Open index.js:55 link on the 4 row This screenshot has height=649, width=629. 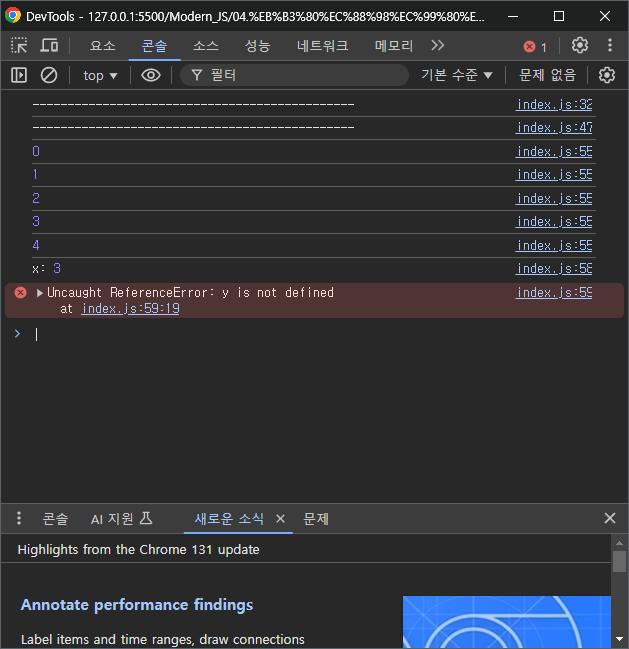tap(554, 246)
